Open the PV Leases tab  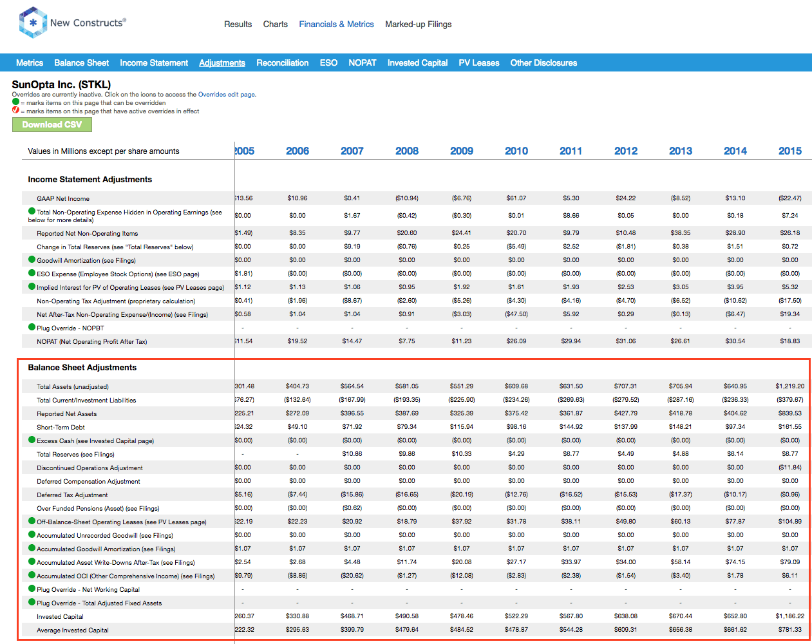point(479,62)
